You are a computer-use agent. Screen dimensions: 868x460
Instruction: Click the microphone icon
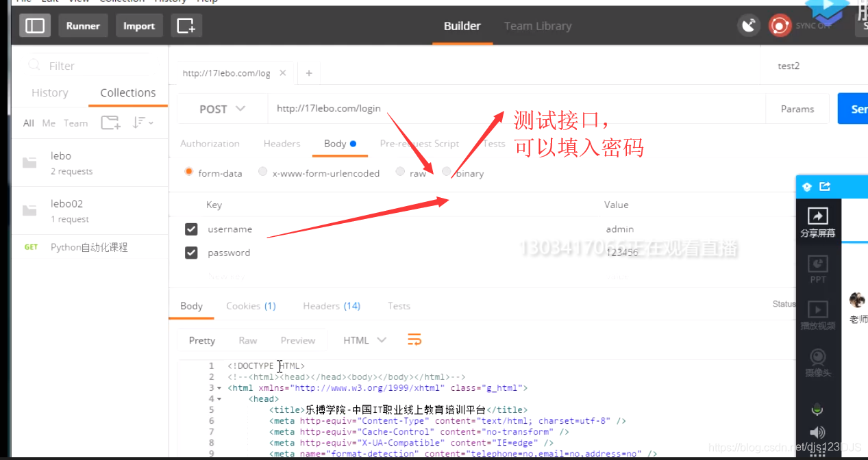coord(817,409)
